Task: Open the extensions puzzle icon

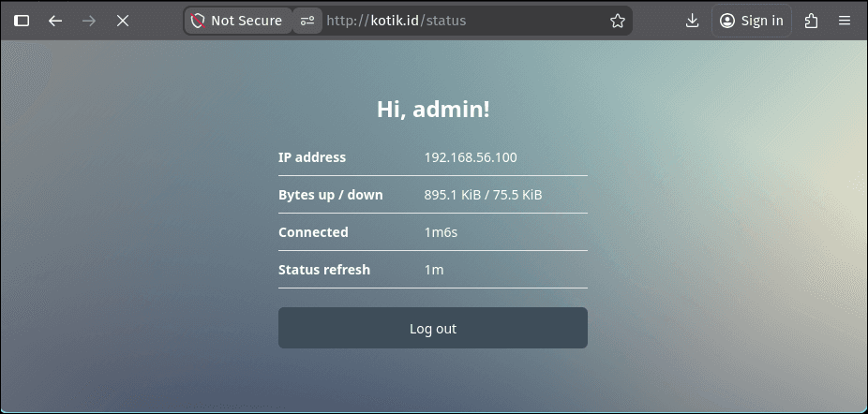Action: 812,21
